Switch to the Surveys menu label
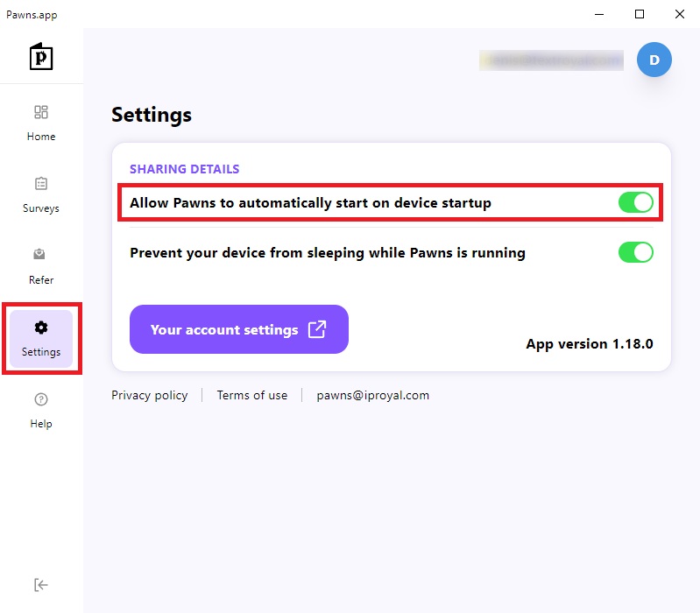This screenshot has width=700, height=613. (41, 208)
